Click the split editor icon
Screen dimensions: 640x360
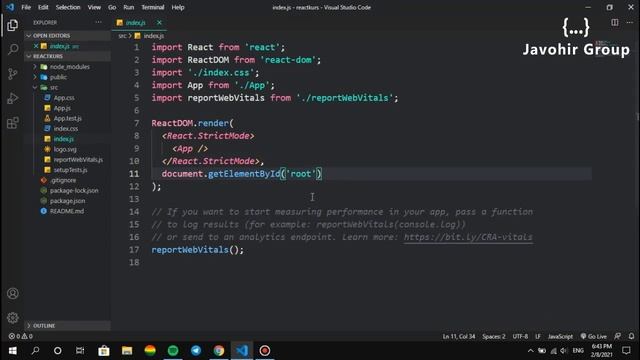615,22
